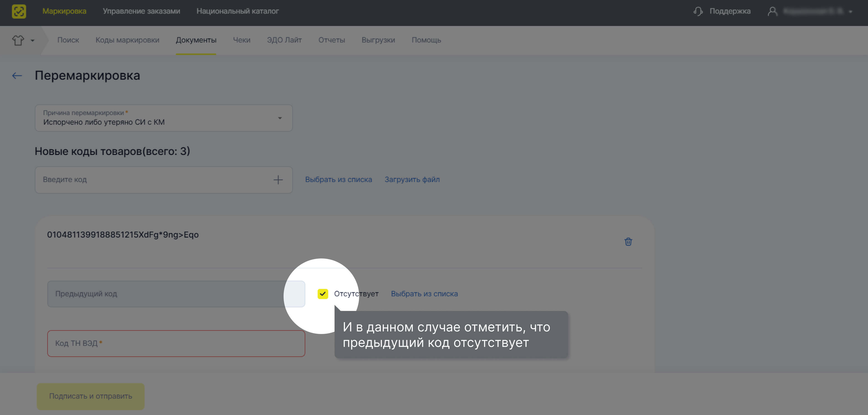Click Загрузить файл link
This screenshot has height=415, width=868.
point(412,180)
